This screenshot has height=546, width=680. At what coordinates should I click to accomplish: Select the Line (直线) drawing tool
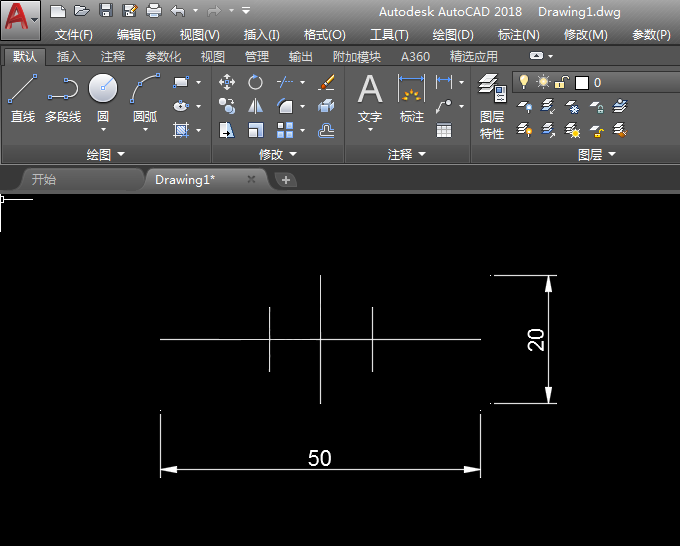point(22,98)
